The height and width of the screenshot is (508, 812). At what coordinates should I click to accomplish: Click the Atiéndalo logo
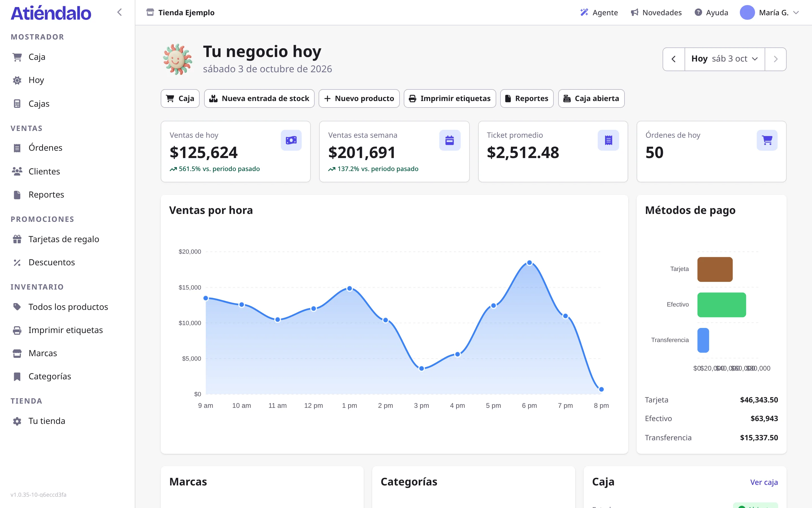point(51,13)
